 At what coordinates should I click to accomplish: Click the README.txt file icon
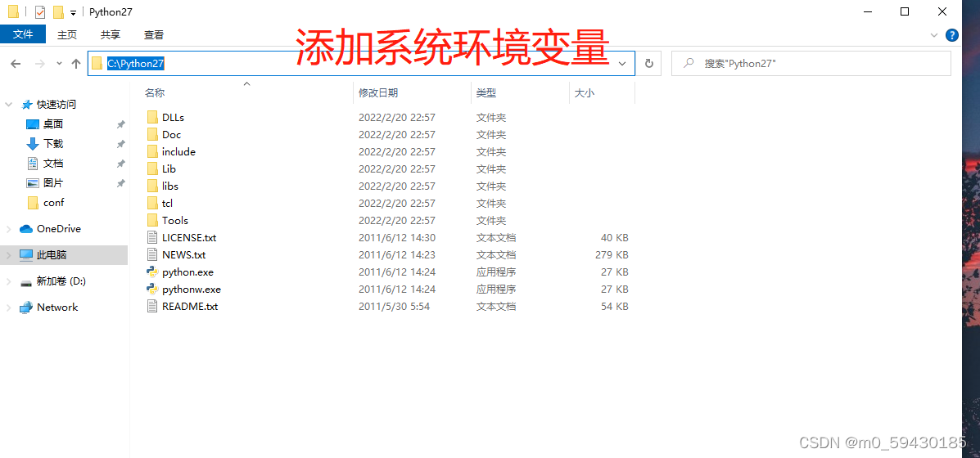coord(152,307)
